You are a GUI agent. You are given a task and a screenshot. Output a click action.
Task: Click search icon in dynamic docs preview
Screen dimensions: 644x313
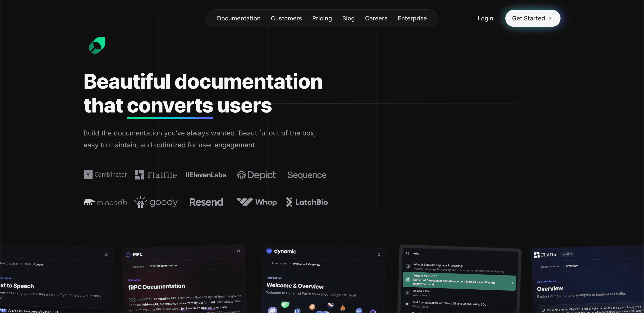[379, 255]
